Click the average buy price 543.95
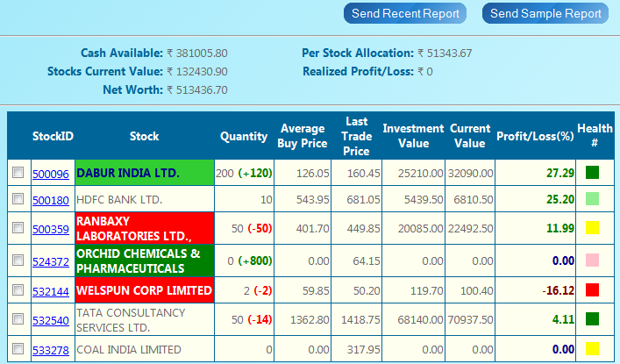620x364 pixels. 313,200
